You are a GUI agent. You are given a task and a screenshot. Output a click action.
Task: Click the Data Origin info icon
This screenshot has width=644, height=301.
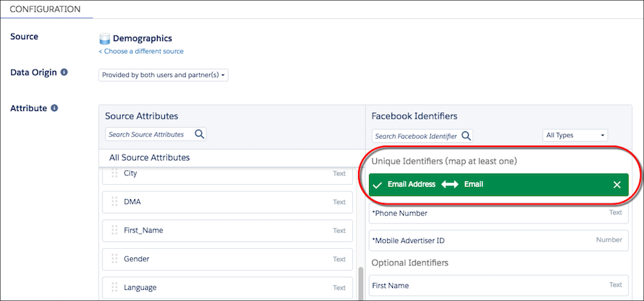(64, 72)
